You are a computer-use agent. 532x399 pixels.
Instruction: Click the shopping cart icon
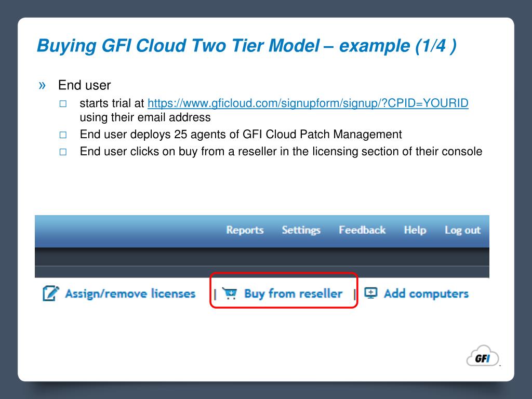[230, 293]
